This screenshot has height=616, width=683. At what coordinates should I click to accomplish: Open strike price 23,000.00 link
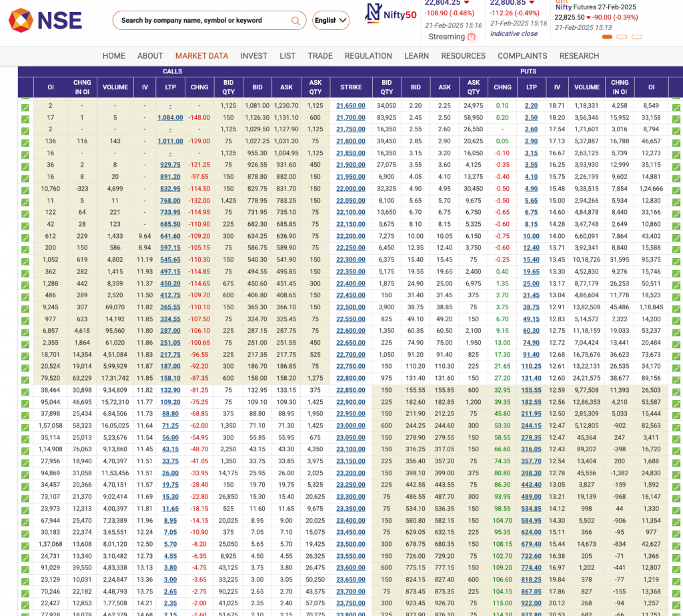(x=351, y=426)
